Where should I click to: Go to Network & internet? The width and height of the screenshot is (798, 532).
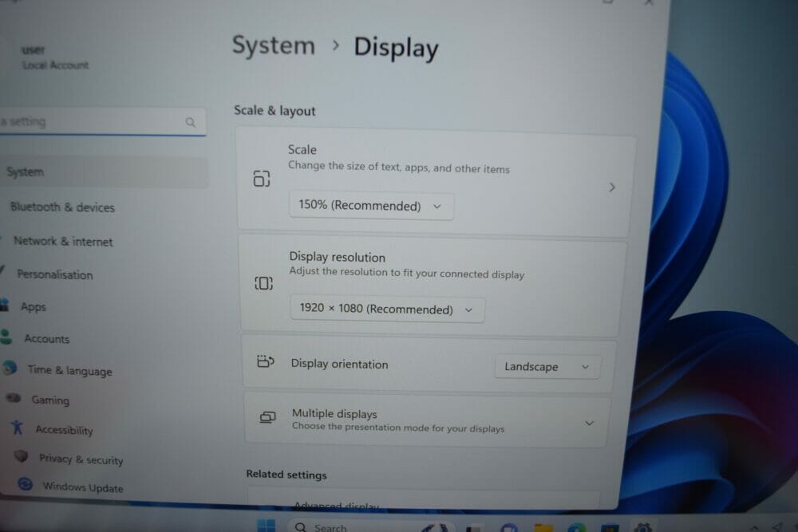point(63,241)
